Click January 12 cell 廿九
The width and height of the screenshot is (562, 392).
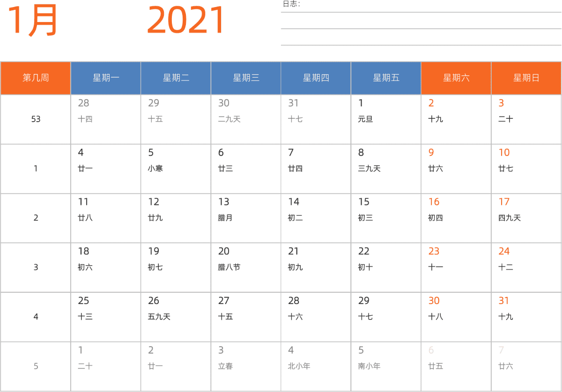[176, 218]
